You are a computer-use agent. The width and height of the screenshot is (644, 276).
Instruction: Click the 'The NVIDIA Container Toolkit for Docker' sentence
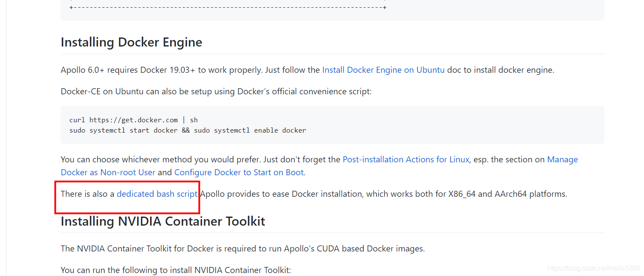pyautogui.click(x=242, y=248)
